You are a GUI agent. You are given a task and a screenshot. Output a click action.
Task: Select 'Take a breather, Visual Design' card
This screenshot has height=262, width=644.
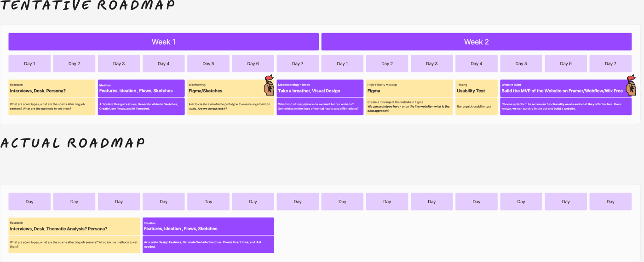coord(320,88)
